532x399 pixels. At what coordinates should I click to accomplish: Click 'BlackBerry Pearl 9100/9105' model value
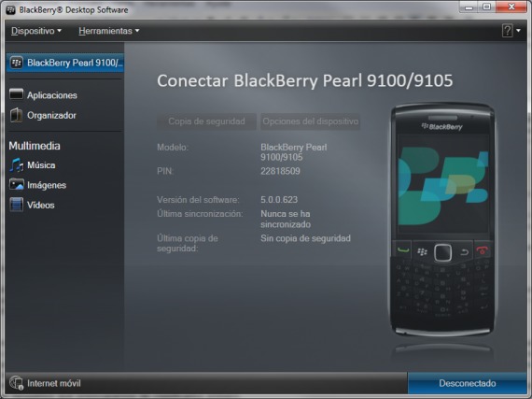(293, 152)
